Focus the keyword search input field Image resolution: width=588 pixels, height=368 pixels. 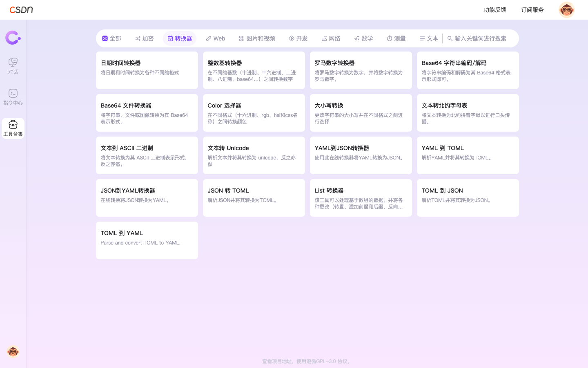482,38
